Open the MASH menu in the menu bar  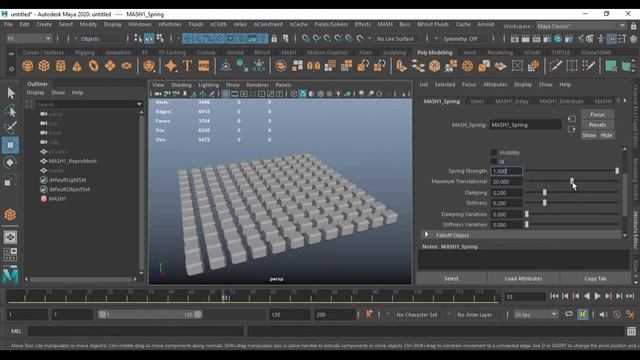[x=384, y=24]
